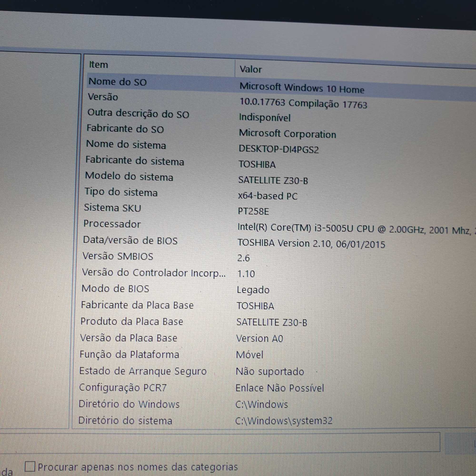Click inside the search input field
This screenshot has height=476, width=476.
pos(220,442)
